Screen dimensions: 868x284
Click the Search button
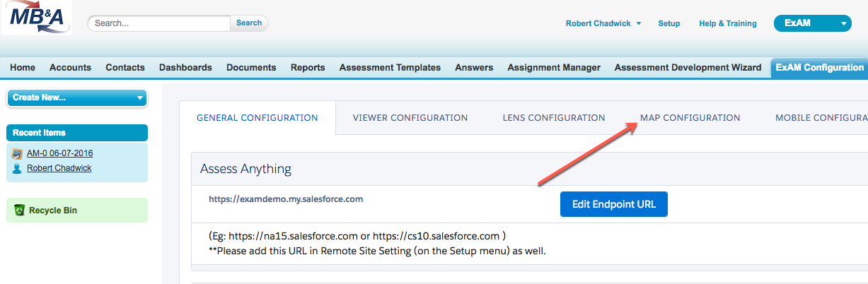[249, 23]
